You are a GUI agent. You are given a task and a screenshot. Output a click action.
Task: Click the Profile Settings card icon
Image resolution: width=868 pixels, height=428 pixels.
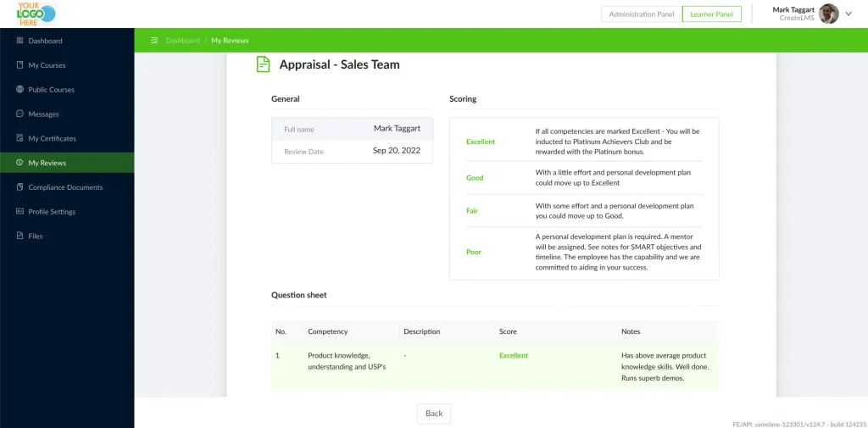(x=20, y=211)
